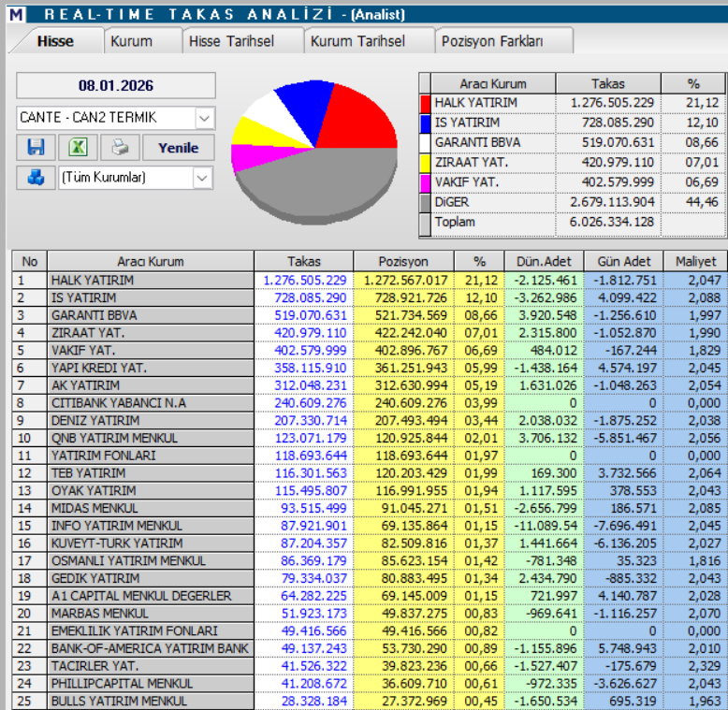Click Aracı Kurum header in main table

(x=151, y=261)
